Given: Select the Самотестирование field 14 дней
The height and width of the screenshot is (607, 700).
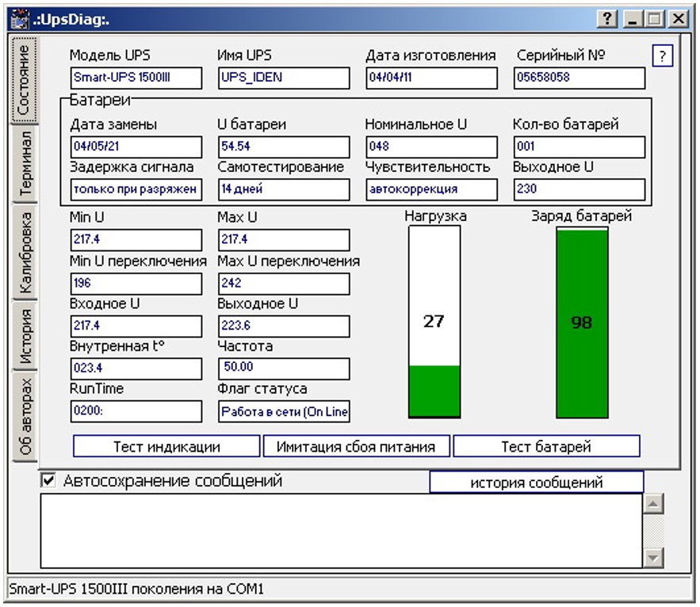Looking at the screenshot, I should point(284,189).
